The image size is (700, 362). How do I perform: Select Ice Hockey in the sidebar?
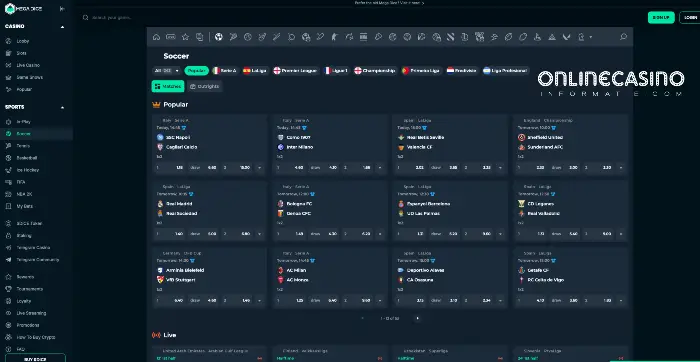tap(28, 170)
